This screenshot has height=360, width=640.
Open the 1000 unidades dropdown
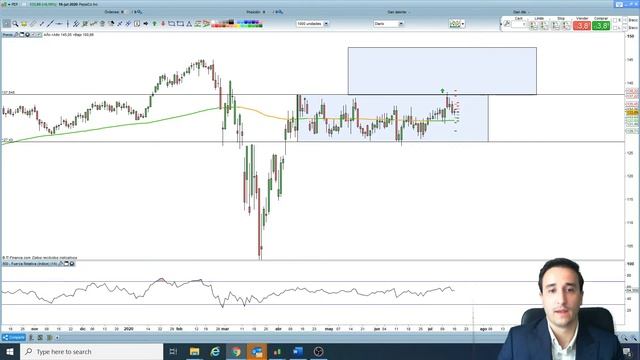(x=312, y=24)
